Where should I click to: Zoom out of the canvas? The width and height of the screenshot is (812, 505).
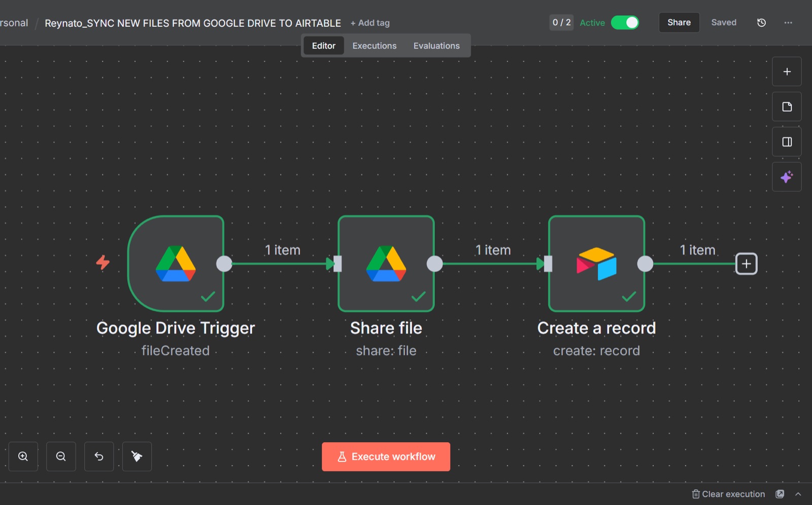[61, 456]
